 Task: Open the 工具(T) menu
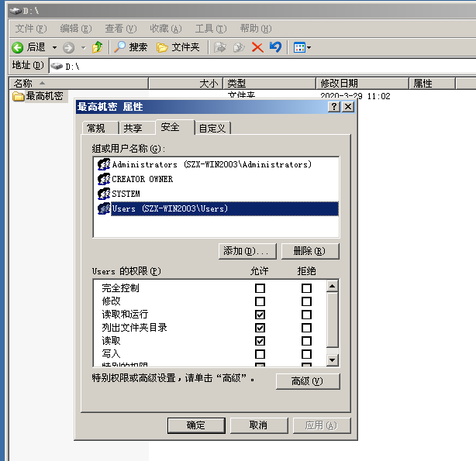coord(211,29)
